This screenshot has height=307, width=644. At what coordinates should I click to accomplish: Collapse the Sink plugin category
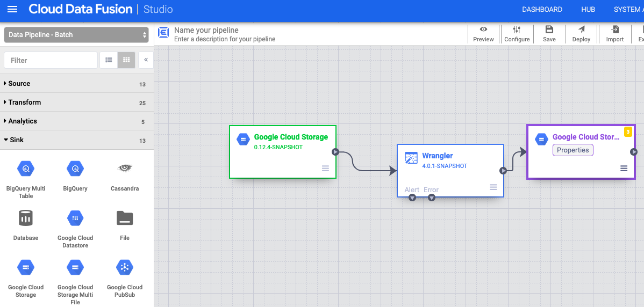[16, 140]
